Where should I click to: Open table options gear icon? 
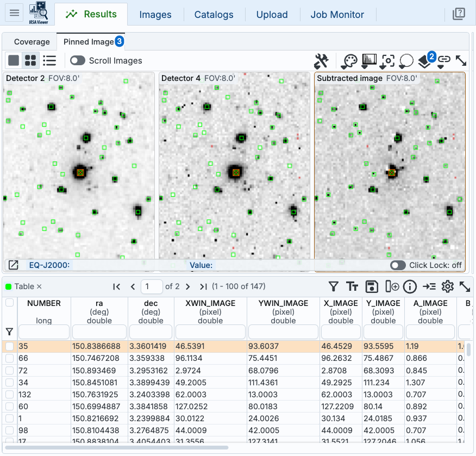(447, 286)
